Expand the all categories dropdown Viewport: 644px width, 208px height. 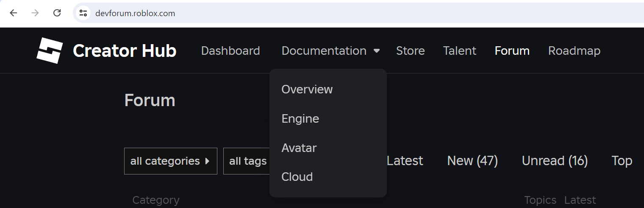point(170,161)
